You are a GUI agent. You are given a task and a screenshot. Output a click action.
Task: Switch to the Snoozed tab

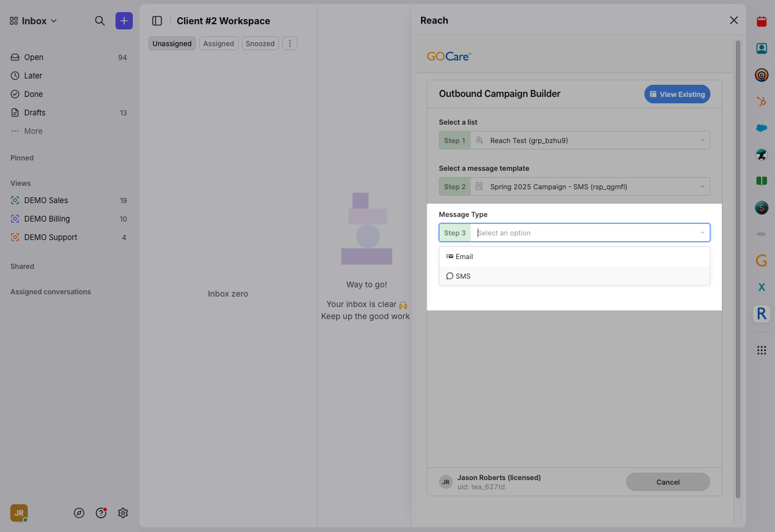[x=260, y=43]
